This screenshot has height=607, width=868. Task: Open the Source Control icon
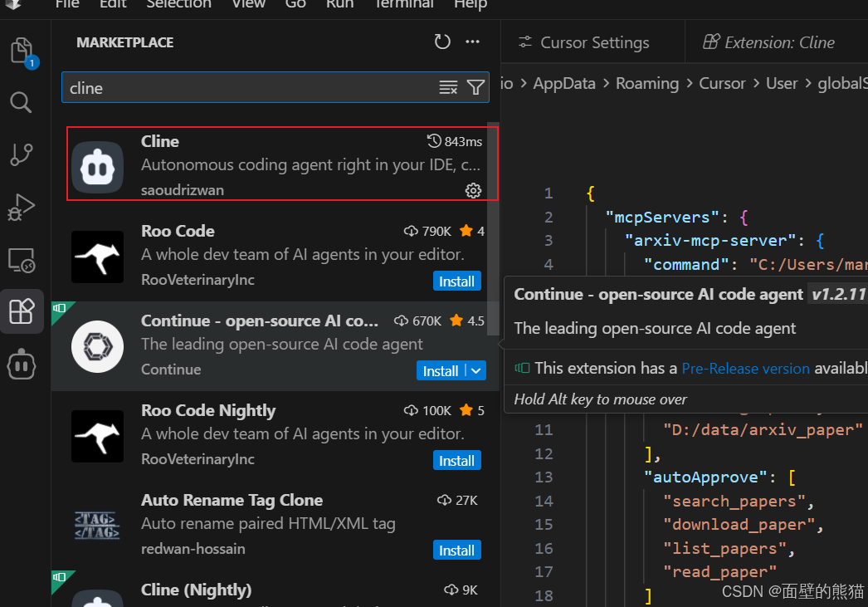[22, 154]
